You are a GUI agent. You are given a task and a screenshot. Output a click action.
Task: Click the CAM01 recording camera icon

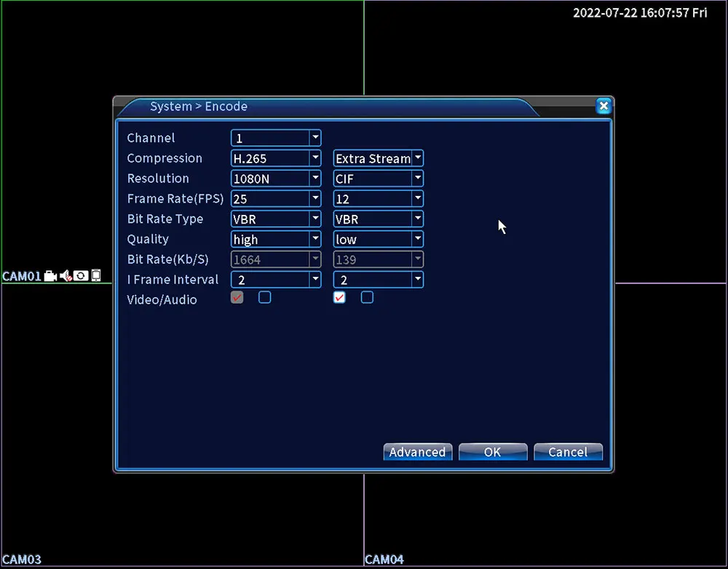point(50,276)
